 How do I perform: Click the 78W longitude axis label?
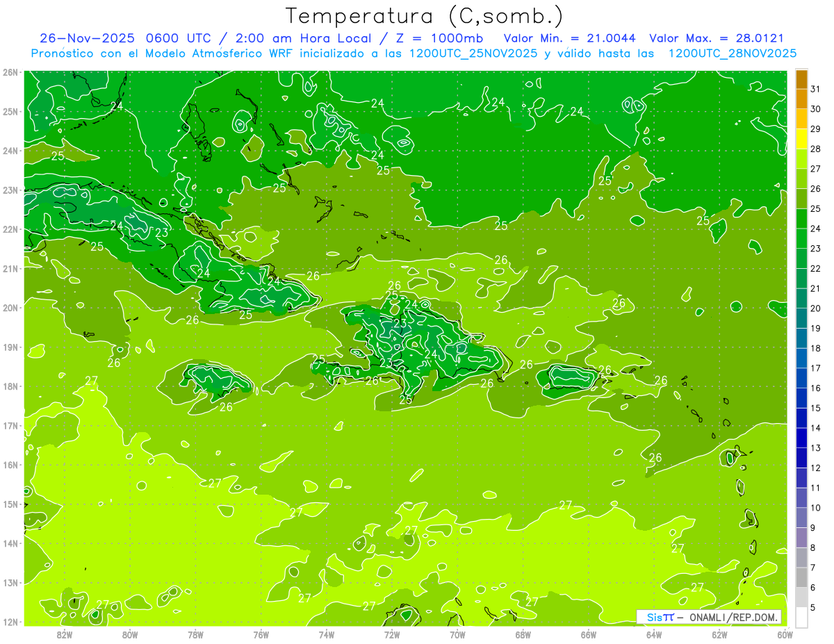(x=195, y=634)
